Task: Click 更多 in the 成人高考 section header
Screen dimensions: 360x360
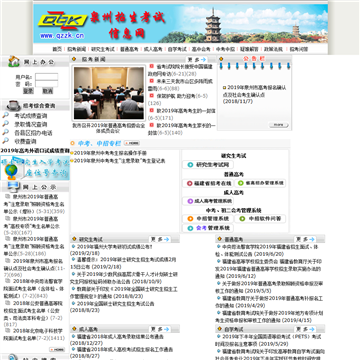Action: tap(160, 329)
